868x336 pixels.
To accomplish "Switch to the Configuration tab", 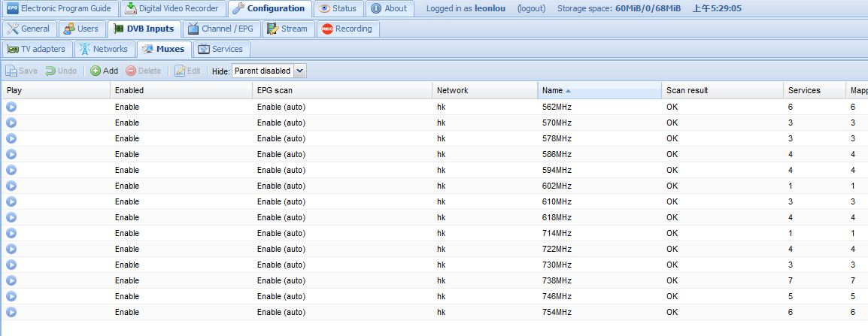I will click(269, 8).
